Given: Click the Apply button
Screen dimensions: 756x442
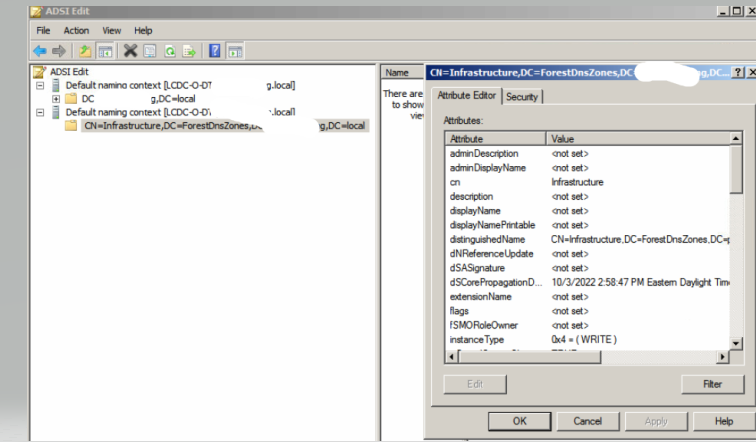Looking at the screenshot, I should point(656,421).
